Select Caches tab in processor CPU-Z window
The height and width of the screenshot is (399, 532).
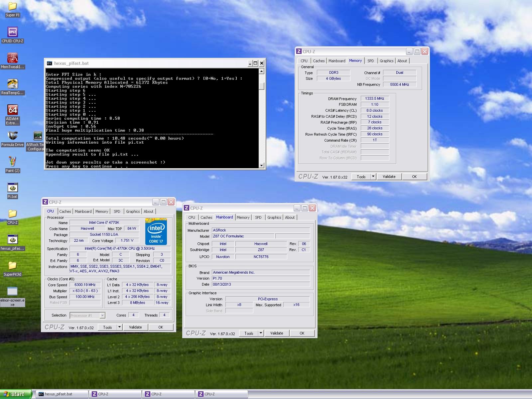(65, 211)
